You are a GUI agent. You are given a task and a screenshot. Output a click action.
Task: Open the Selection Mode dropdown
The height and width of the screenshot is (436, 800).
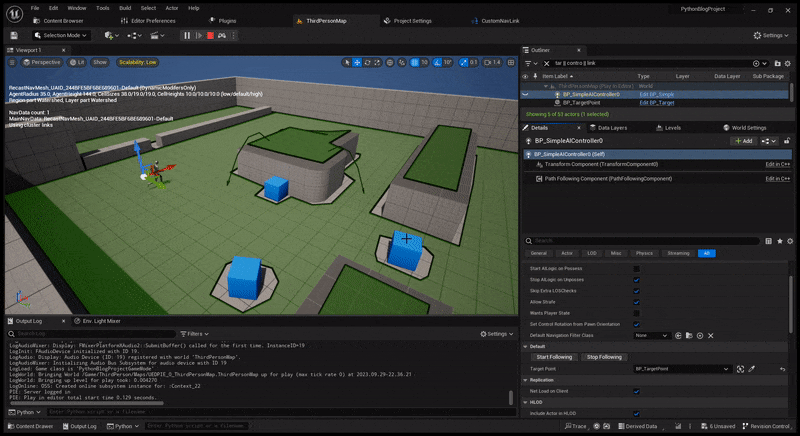point(61,35)
